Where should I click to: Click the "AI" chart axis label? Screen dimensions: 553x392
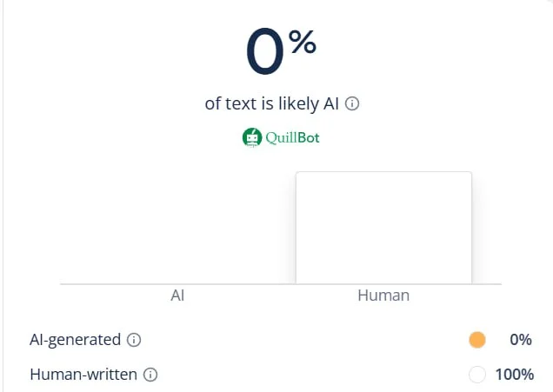[177, 296]
